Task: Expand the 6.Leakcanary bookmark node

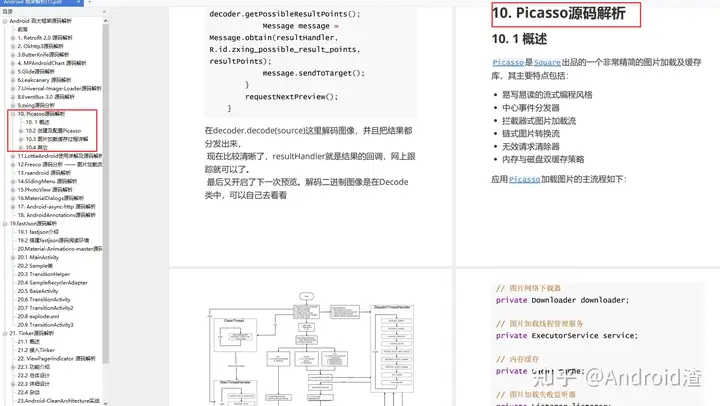Action: click(13, 80)
